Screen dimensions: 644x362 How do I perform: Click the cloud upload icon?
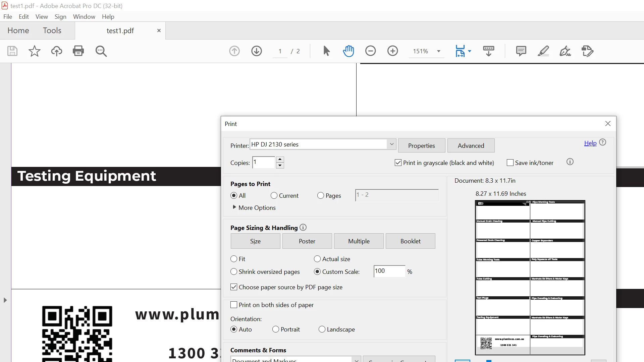point(56,51)
